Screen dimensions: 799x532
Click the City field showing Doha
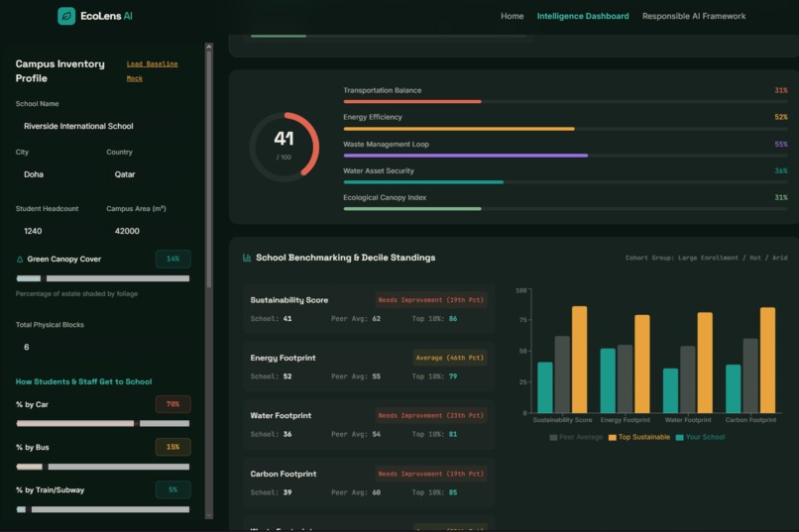point(57,174)
